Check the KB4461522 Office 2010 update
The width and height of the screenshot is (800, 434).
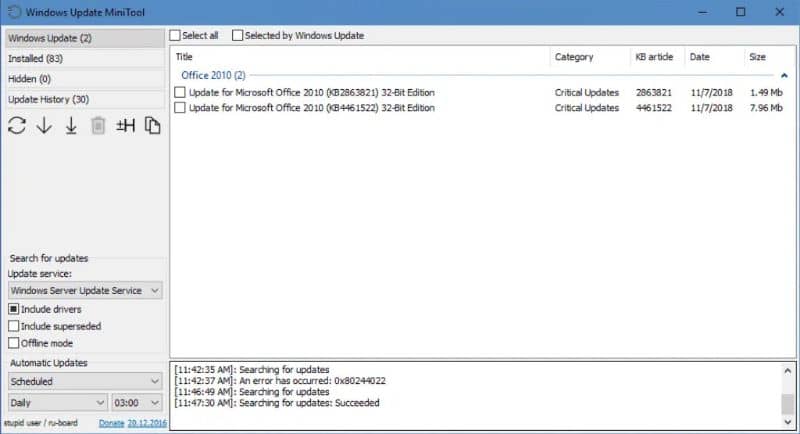click(x=180, y=108)
